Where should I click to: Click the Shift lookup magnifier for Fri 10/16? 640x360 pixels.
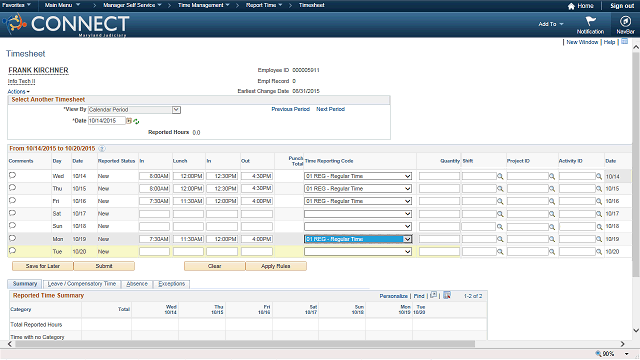(500, 201)
